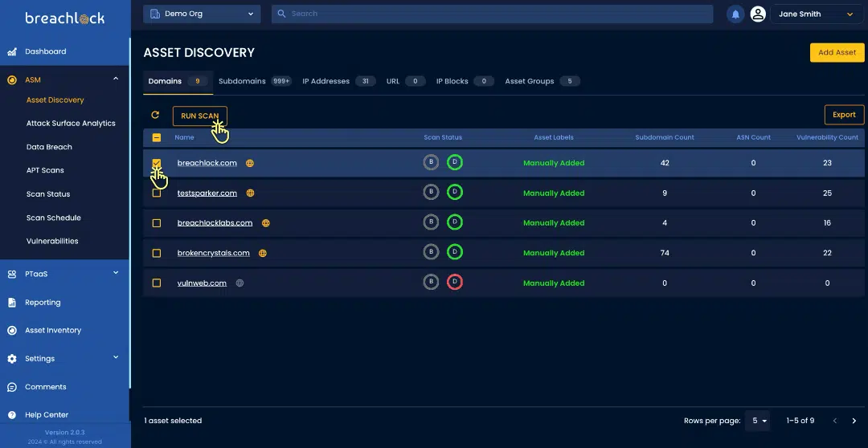
Task: Click the B scan status badge for breachlock.com
Action: [x=431, y=162]
